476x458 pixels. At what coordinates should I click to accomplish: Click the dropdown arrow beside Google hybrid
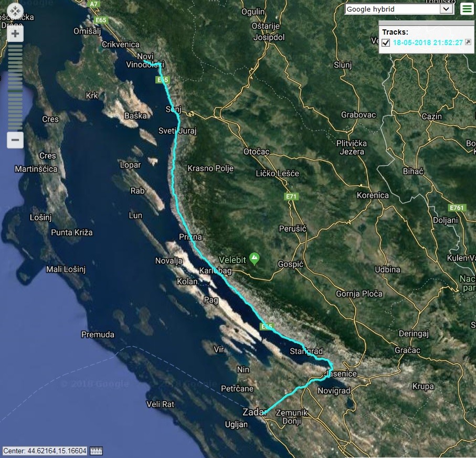click(x=446, y=9)
